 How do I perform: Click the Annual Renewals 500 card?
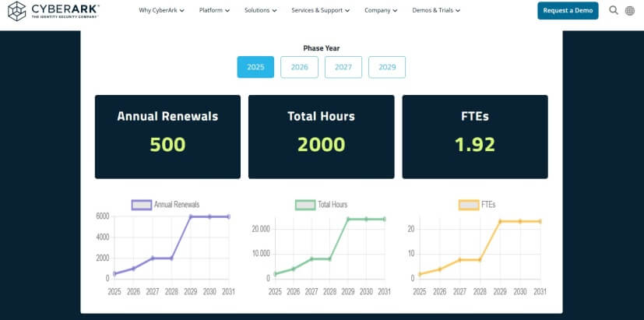click(167, 137)
